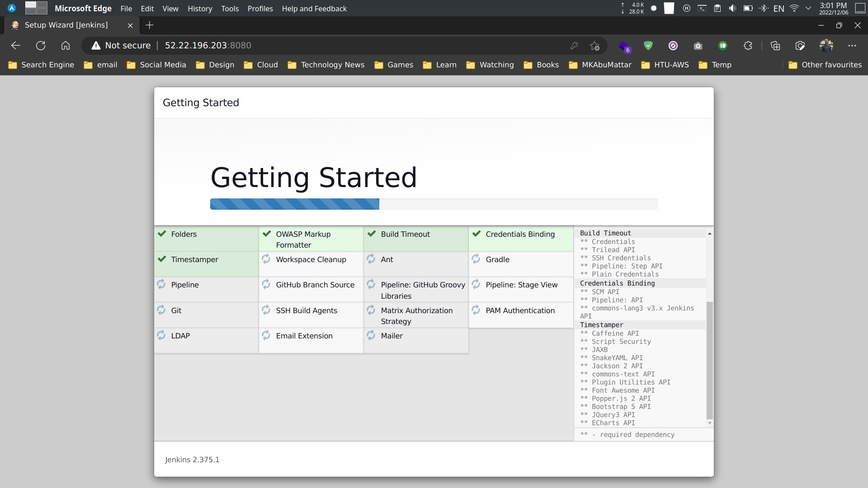This screenshot has height=488, width=868.
Task: Click the browser refresh icon
Action: pyautogui.click(x=41, y=46)
